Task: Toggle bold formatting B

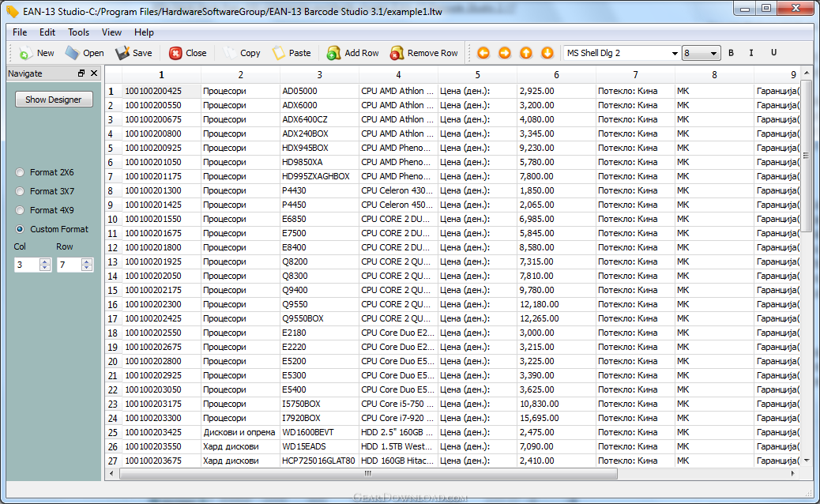Action: click(x=731, y=53)
